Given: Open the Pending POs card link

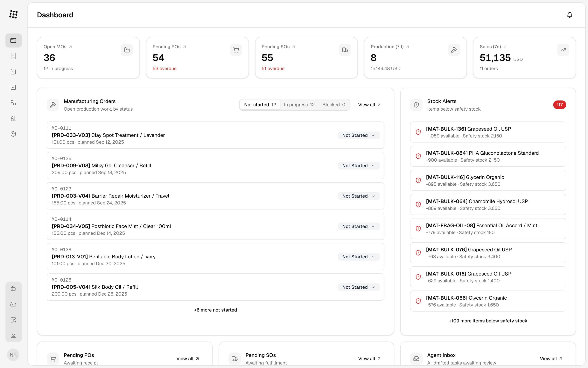Looking at the screenshot, I should [x=169, y=47].
